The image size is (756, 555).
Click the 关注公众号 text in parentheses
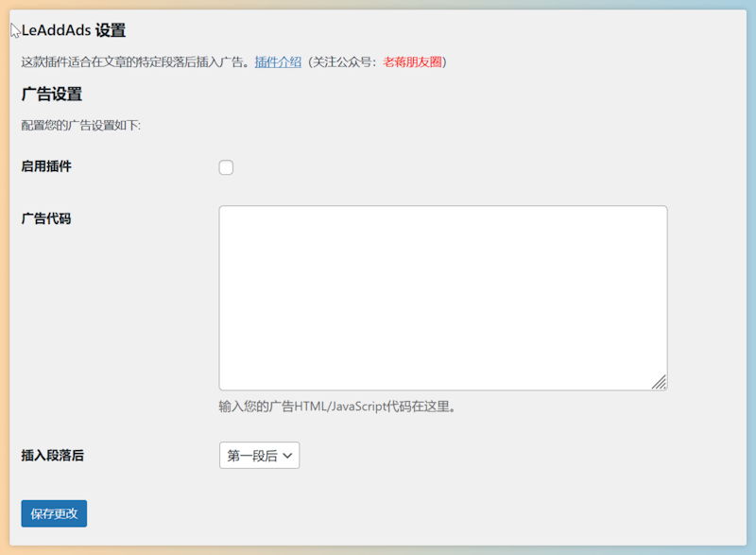[343, 62]
